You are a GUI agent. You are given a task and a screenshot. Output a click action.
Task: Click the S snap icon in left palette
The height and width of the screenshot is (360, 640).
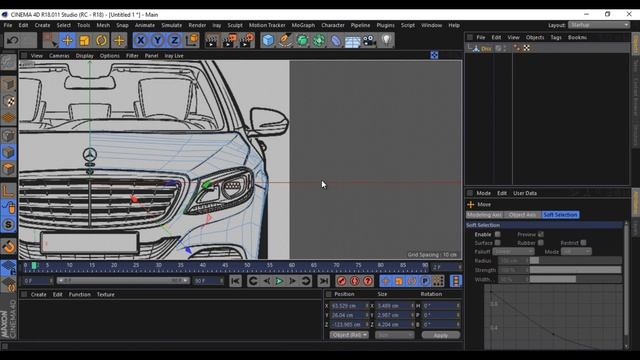click(x=9, y=224)
